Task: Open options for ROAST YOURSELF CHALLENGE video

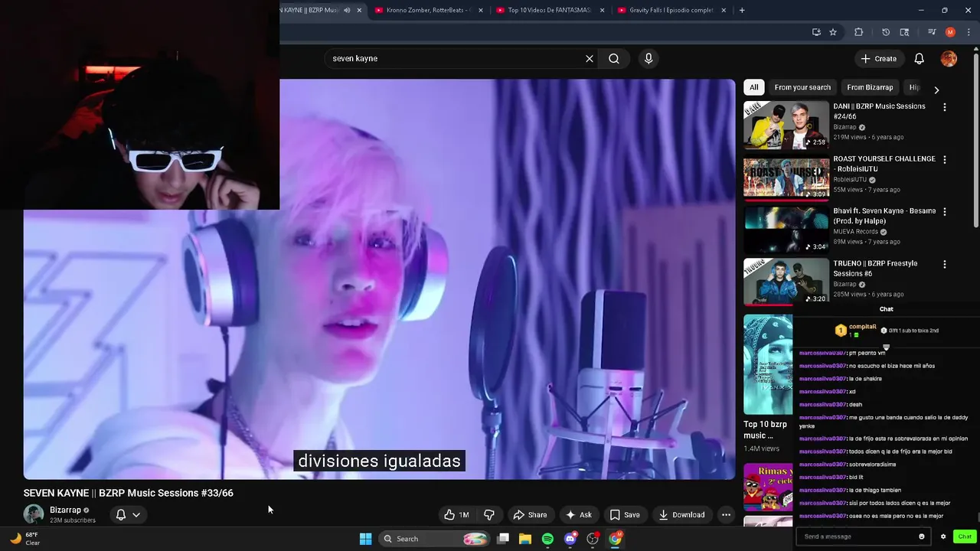Action: (x=944, y=159)
